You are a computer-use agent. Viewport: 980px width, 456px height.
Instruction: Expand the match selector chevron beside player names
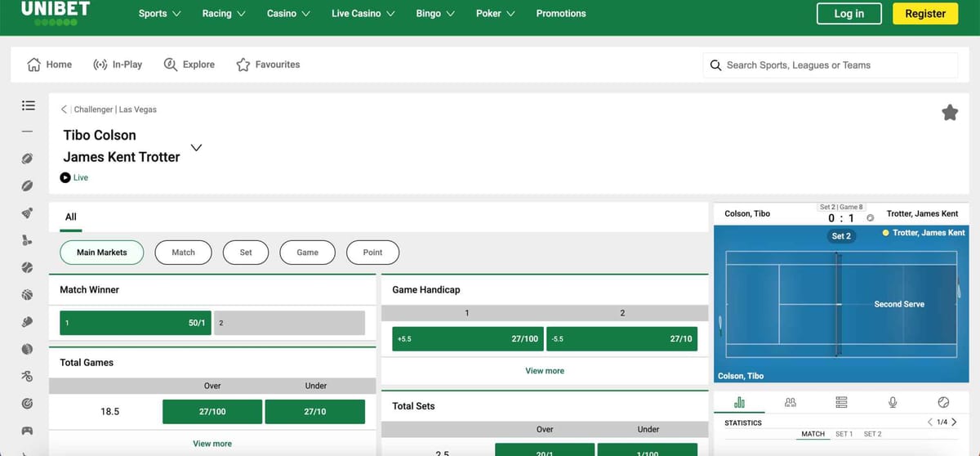point(196,147)
